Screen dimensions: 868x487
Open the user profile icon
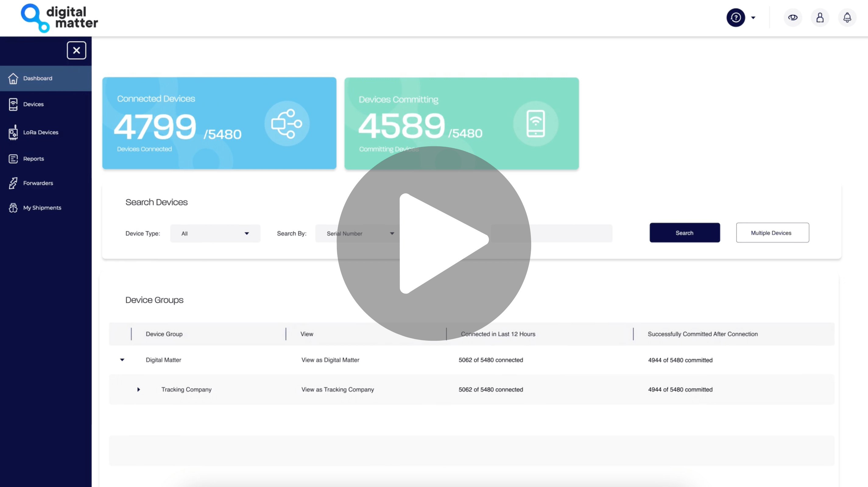click(x=820, y=18)
